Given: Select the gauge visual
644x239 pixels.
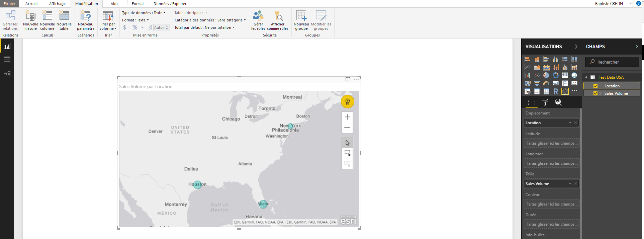Looking at the screenshot, I should click(546, 83).
